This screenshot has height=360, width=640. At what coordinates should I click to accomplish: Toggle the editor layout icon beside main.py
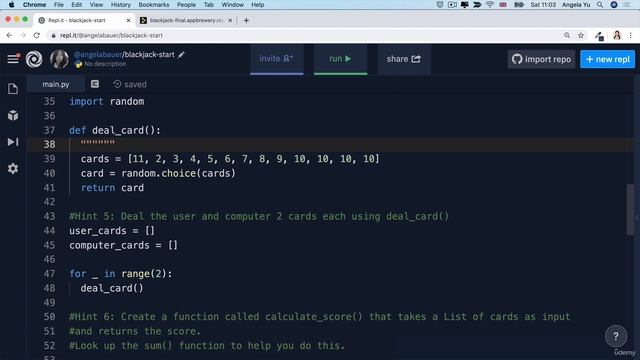[95, 84]
